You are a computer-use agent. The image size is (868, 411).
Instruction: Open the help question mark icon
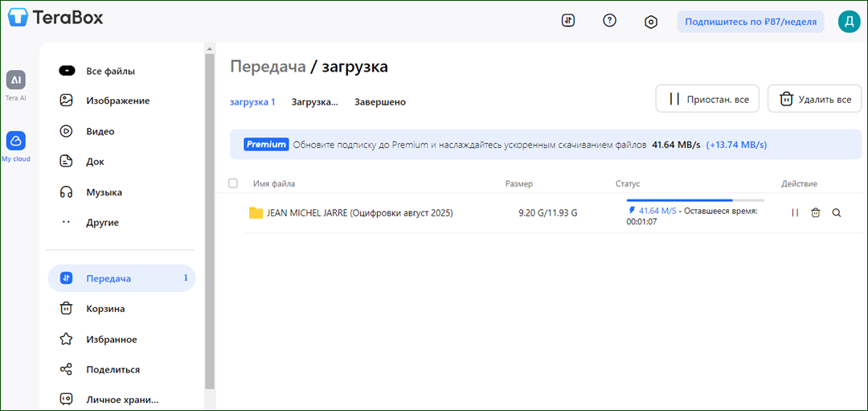click(x=609, y=21)
